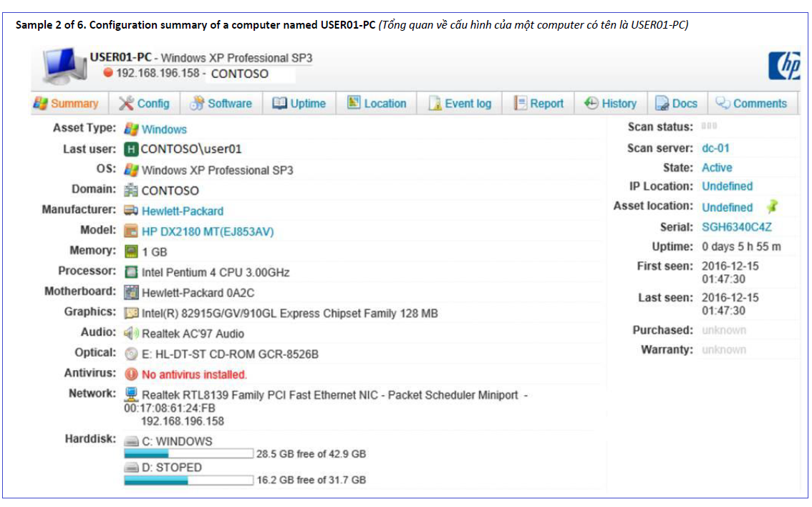Click the audio speaker icon
The height and width of the screenshot is (507, 812).
coord(131,334)
